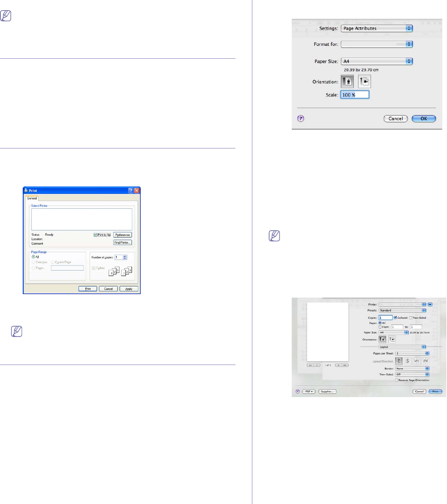Click the Copies field in Mac Print dialog

point(385,318)
